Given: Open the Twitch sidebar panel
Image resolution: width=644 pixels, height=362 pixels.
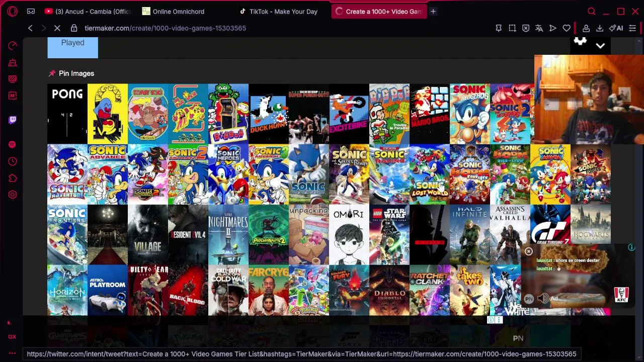Looking at the screenshot, I should click(x=13, y=120).
